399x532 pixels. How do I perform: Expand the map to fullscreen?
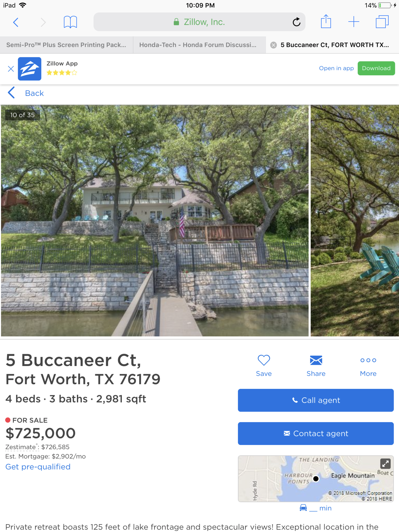pos(385,464)
